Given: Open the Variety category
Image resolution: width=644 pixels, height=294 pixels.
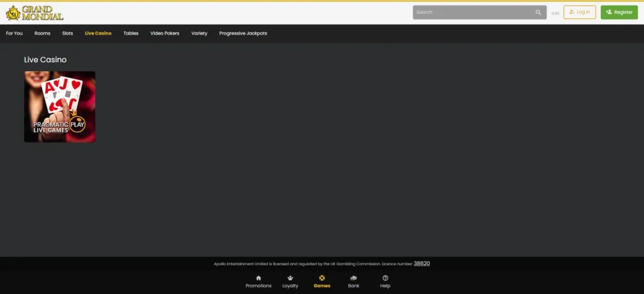Looking at the screenshot, I should click(x=199, y=33).
